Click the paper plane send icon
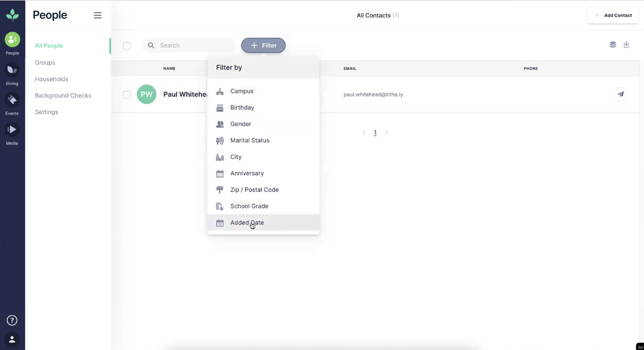644x350 pixels. pos(621,94)
